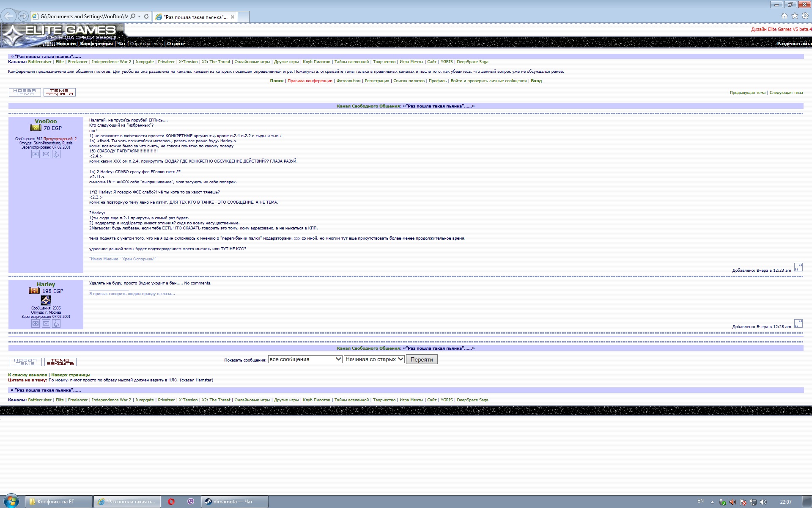Screen dimensions: 812x508
Task: Click quote icon on VooDoo's post
Action: coord(798,267)
